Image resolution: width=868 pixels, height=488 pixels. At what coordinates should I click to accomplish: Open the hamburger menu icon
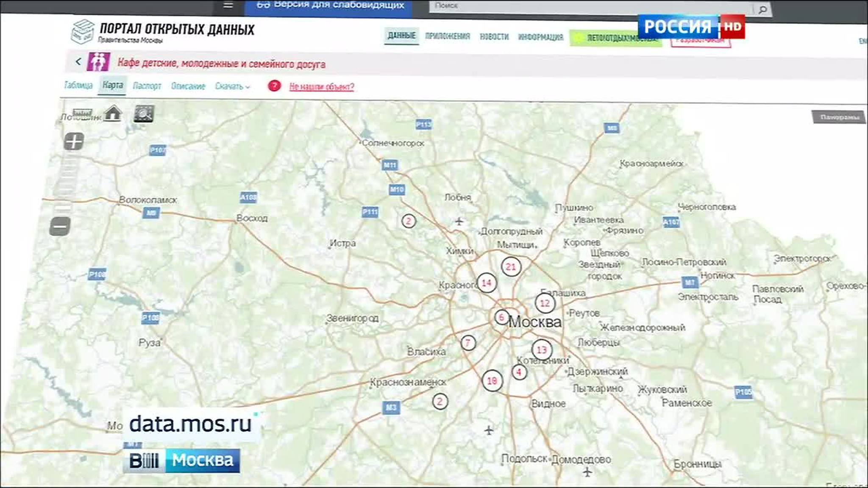click(228, 5)
